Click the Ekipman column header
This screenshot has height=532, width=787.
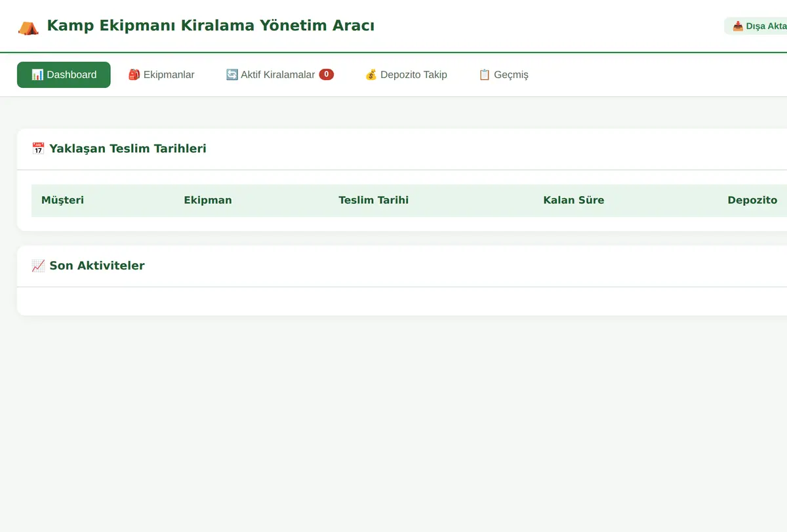[x=208, y=200]
